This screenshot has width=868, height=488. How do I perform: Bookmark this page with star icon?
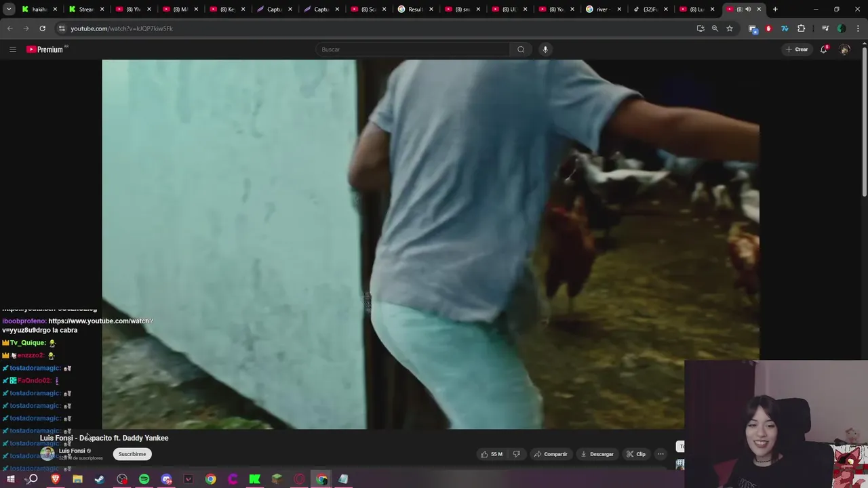[x=730, y=28]
